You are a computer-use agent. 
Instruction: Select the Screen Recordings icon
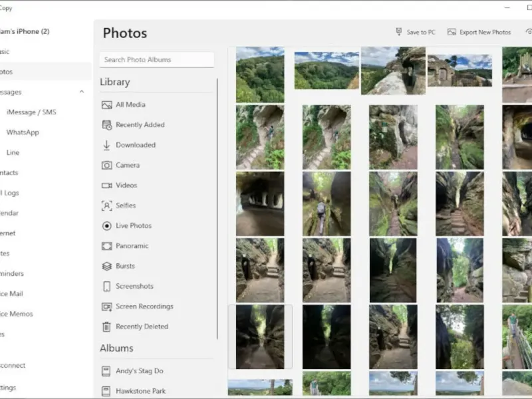pos(106,307)
